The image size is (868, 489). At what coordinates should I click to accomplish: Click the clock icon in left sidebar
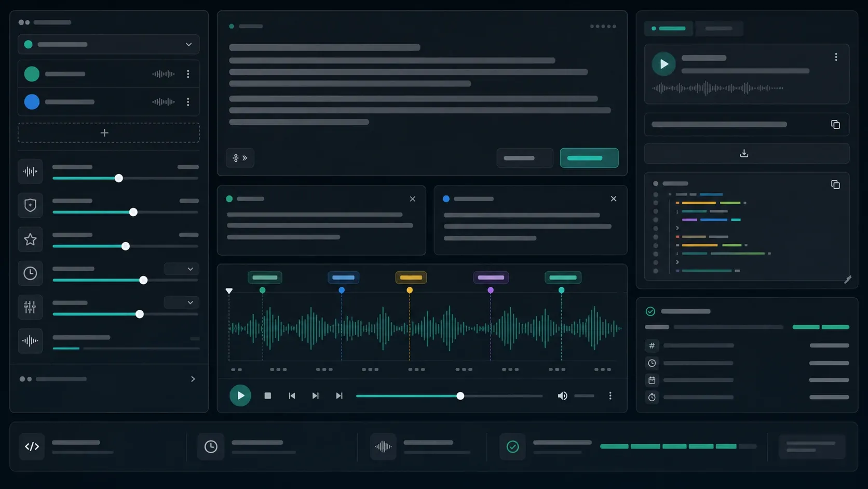[30, 273]
